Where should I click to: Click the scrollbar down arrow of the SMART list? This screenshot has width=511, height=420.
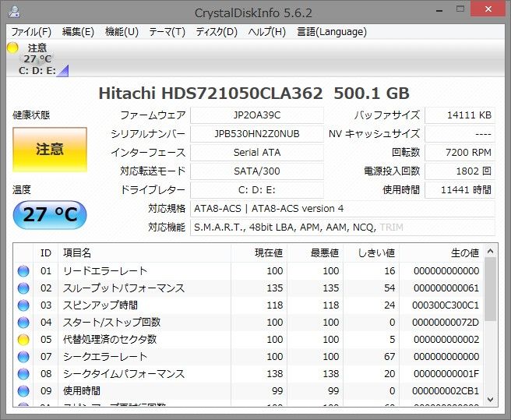490,400
